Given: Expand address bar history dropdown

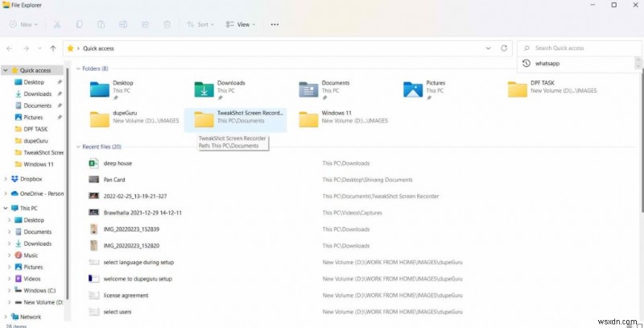Looking at the screenshot, I should [x=488, y=48].
